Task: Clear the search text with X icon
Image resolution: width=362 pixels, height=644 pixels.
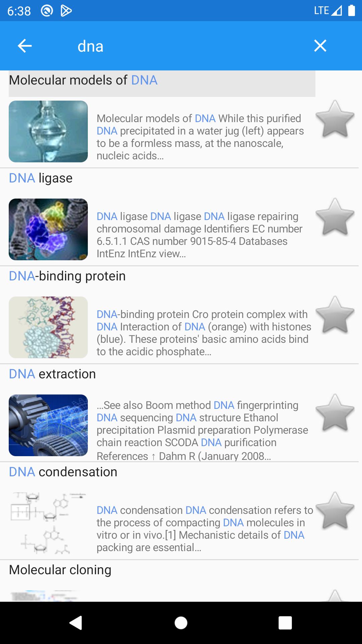Action: pyautogui.click(x=320, y=46)
